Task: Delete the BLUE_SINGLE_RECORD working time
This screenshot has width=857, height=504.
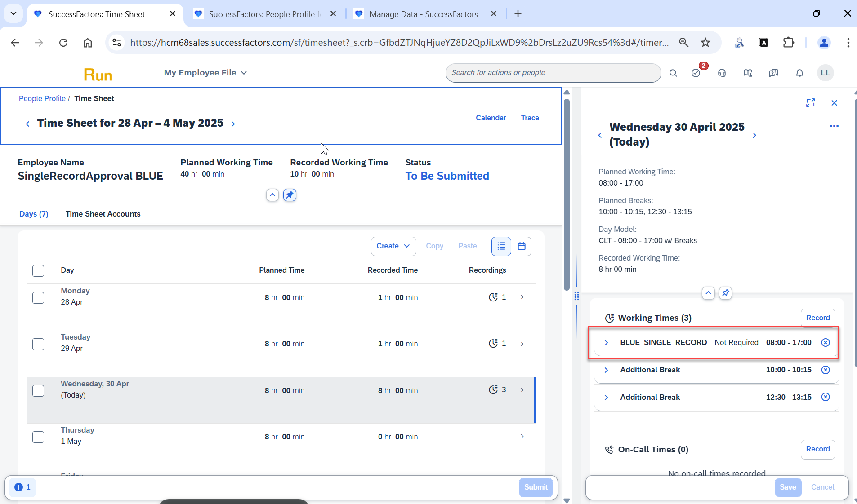Action: coord(826,342)
